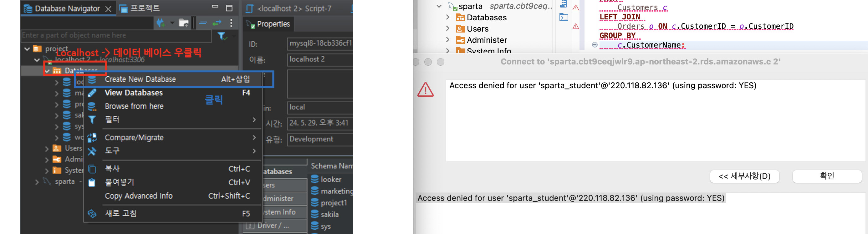
Task: Open the new connection dropdown arrow
Action: point(172,23)
